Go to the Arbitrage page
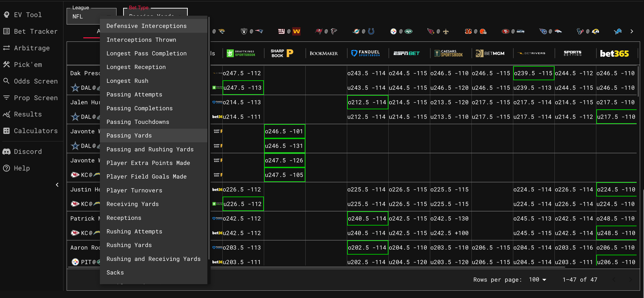This screenshot has height=298, width=644. click(x=32, y=48)
